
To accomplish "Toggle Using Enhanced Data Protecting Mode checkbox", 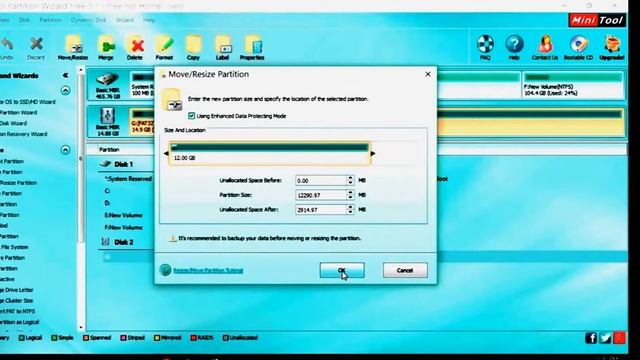I will (x=191, y=116).
